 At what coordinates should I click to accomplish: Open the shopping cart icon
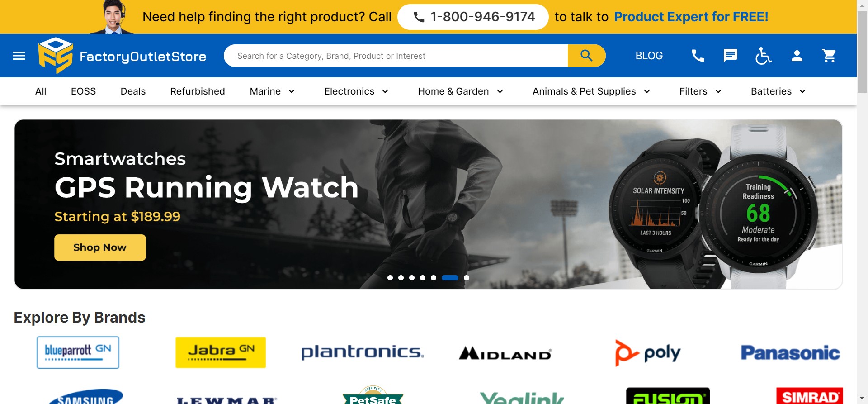(829, 56)
